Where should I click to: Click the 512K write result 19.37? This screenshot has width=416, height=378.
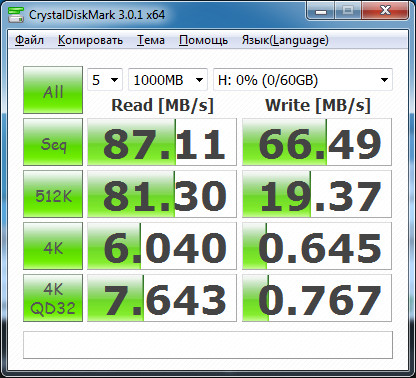click(317, 194)
